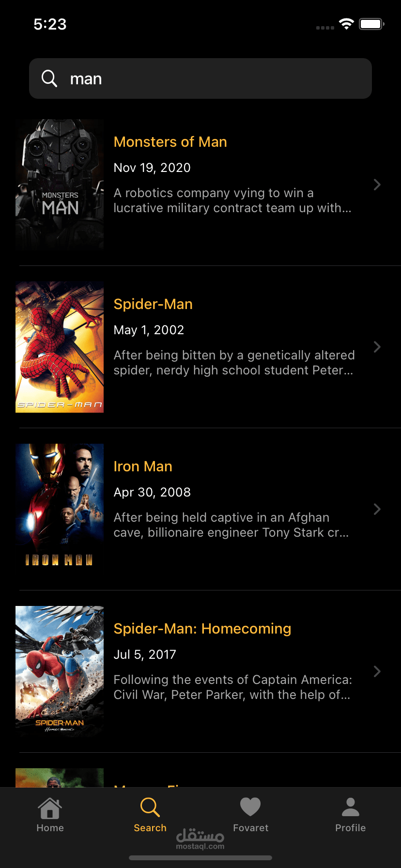View the Spider-Man 2002 poster thumbnail
This screenshot has height=868, width=401.
pos(60,347)
